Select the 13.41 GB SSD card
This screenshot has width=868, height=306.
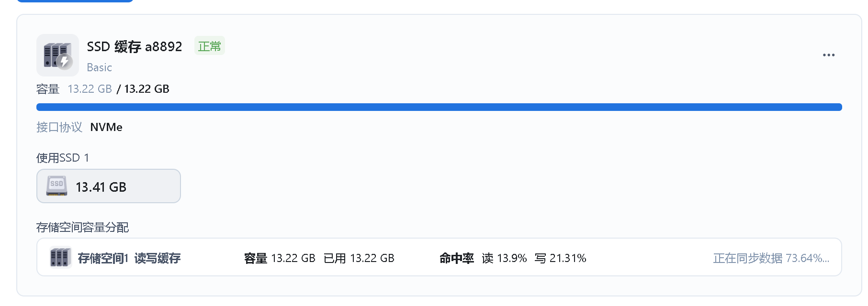click(x=109, y=186)
